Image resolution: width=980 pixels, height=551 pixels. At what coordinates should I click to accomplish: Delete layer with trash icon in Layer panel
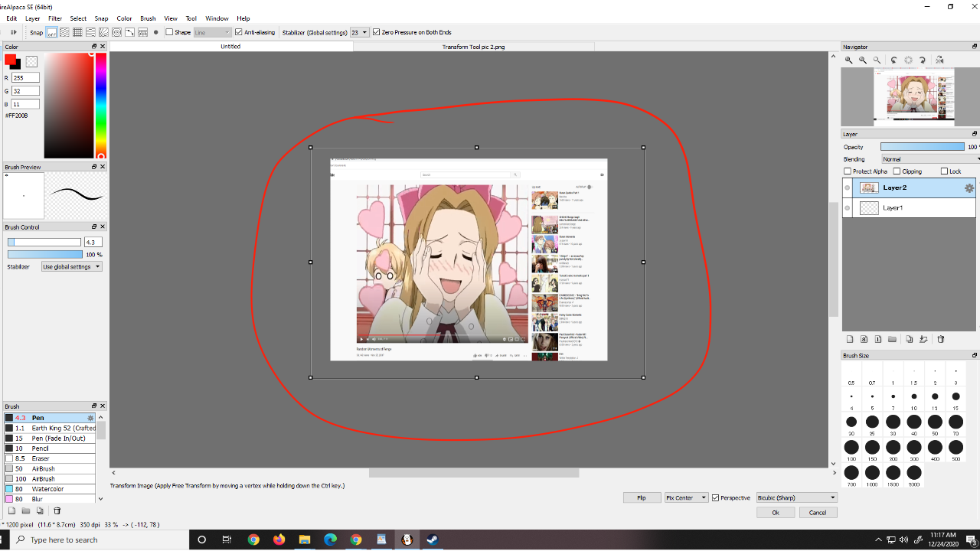(x=941, y=339)
